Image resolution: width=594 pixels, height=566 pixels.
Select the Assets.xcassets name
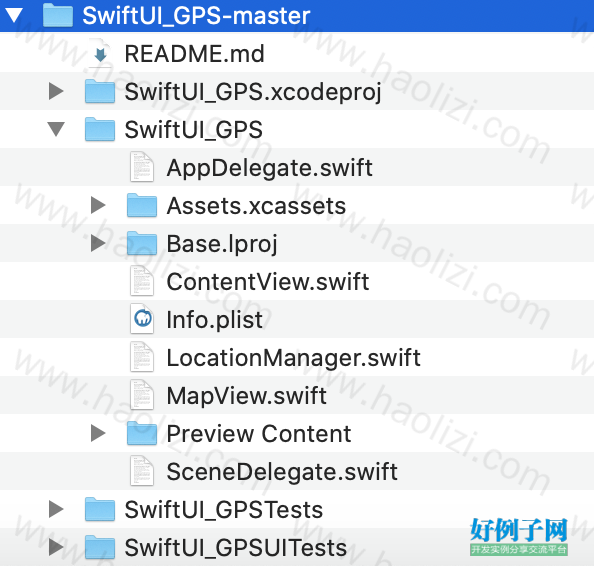256,206
